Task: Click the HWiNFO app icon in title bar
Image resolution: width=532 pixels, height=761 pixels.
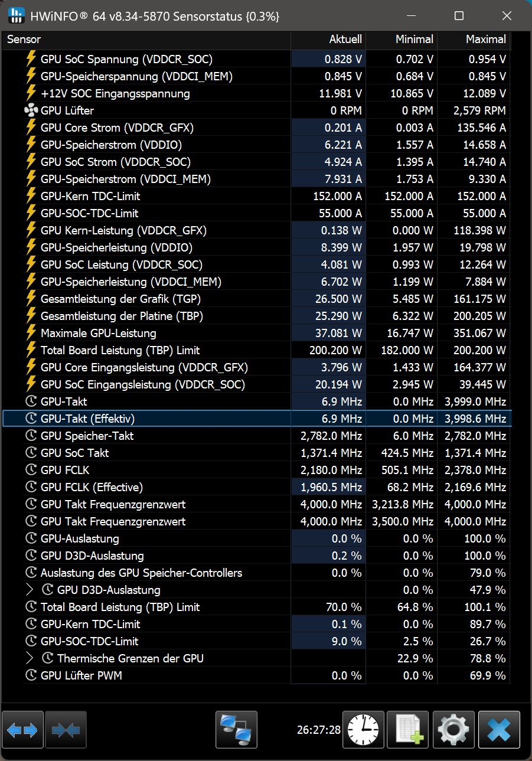Action: [17, 16]
